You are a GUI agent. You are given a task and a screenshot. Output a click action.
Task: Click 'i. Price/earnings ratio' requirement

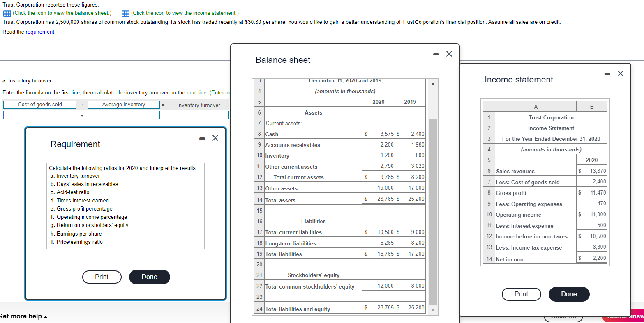click(x=76, y=242)
